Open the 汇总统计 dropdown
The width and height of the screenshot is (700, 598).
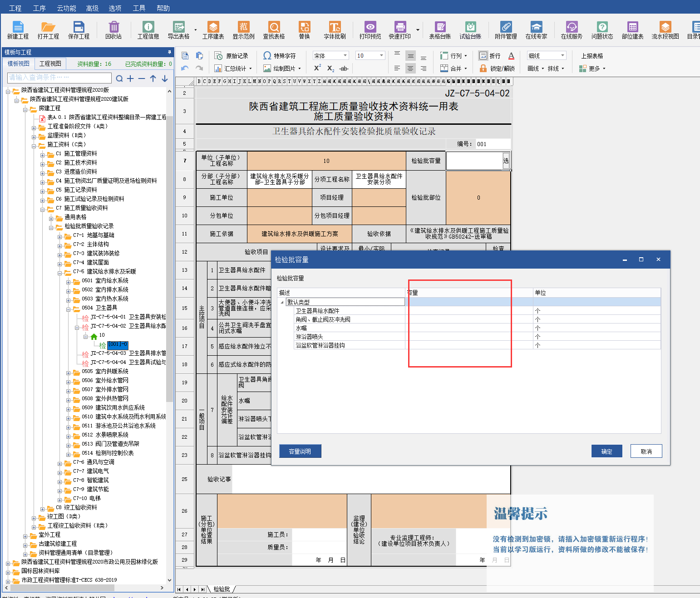point(233,68)
